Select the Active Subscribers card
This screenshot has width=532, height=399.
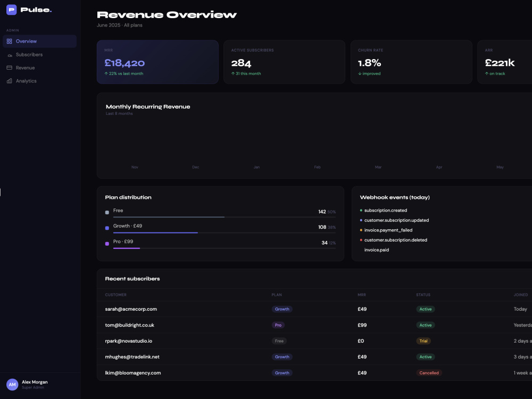point(284,62)
